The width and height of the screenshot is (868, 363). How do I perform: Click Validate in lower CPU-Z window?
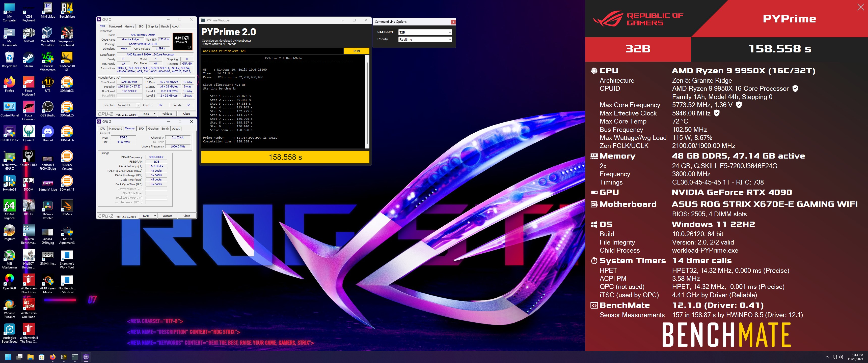pos(167,216)
